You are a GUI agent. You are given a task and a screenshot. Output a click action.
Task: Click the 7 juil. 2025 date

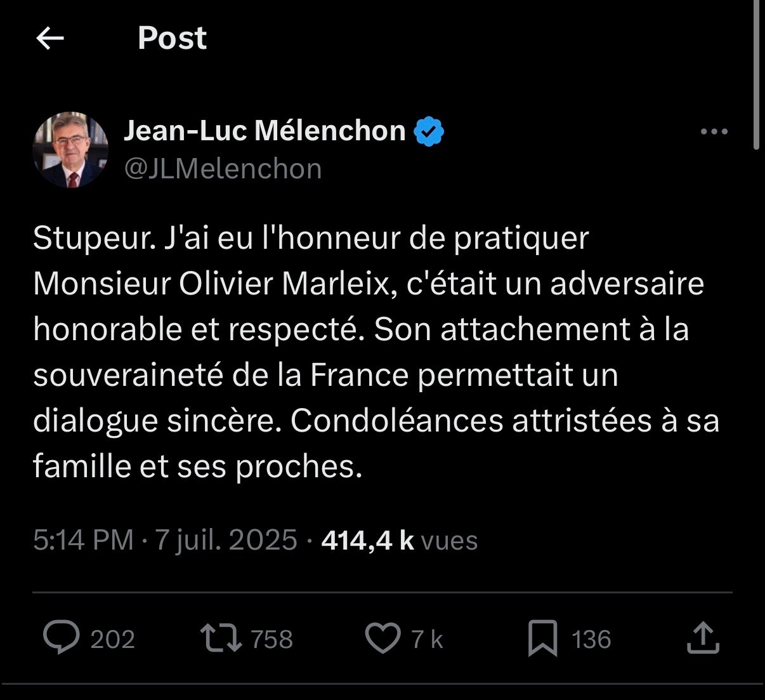point(226,540)
